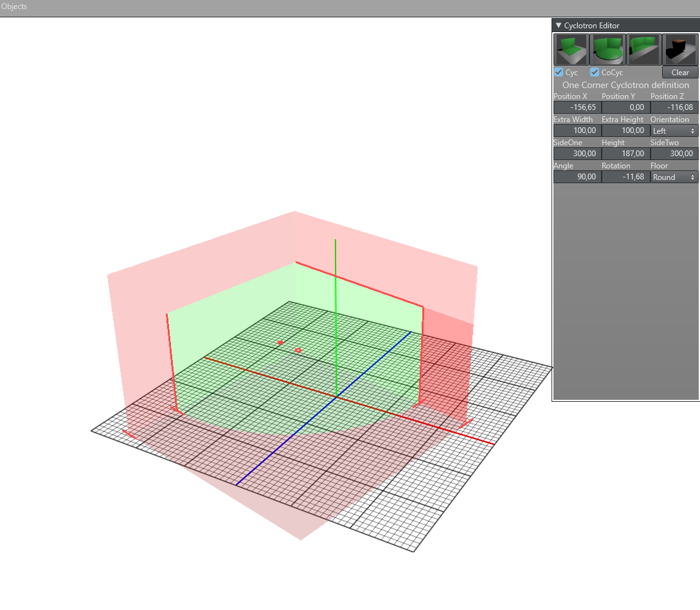Open the Objects menu
Image resolution: width=700 pixels, height=610 pixels.
pyautogui.click(x=13, y=6)
